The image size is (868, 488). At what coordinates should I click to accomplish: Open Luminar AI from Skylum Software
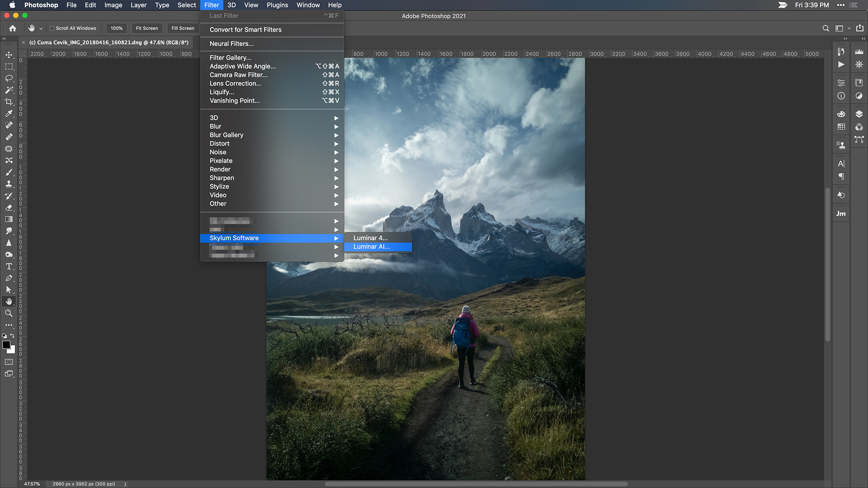(371, 246)
